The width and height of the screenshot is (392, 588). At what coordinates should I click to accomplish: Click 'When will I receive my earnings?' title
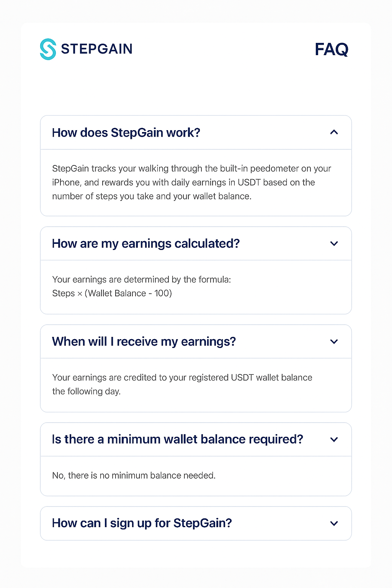tap(144, 341)
